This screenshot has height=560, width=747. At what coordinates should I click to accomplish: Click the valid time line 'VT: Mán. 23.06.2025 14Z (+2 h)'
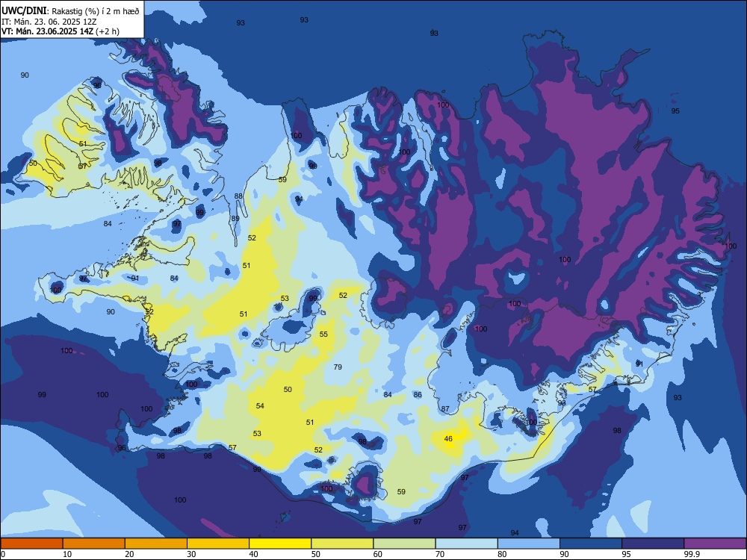(x=61, y=31)
